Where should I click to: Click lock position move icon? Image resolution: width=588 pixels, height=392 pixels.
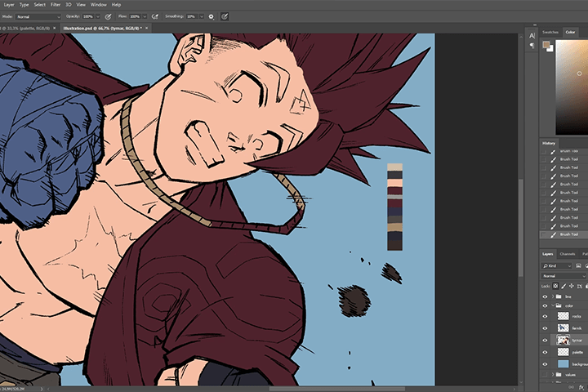(x=571, y=286)
